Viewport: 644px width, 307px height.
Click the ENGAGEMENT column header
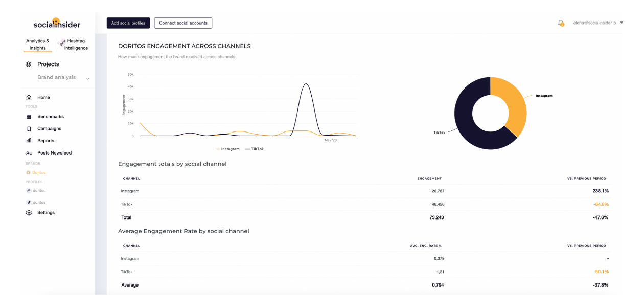click(x=429, y=179)
